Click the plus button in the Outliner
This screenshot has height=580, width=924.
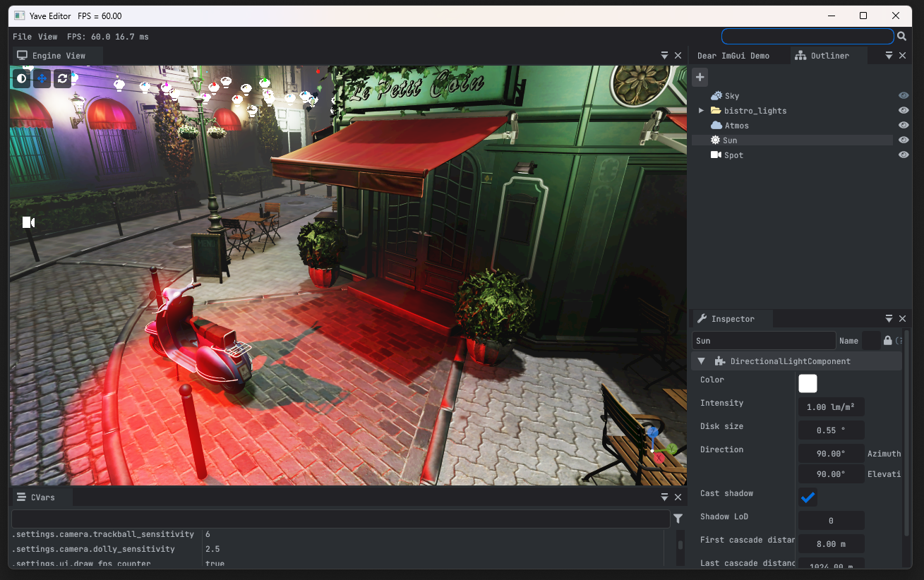tap(700, 77)
